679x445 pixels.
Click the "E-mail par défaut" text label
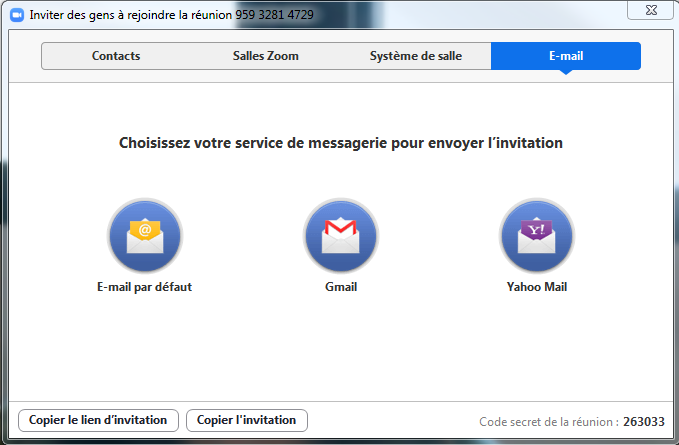[x=144, y=287]
